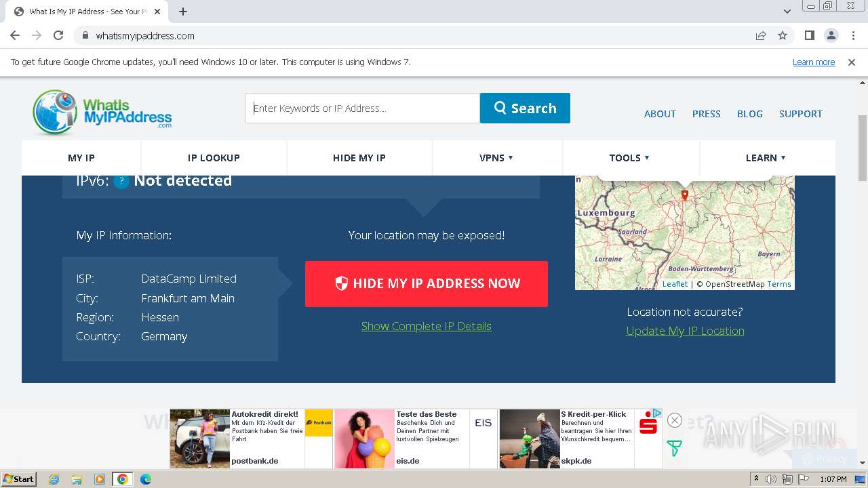Screen dimensions: 868x488
Task: Open the S Kredit-per-Klick skpk.de ad
Action: [x=580, y=439]
